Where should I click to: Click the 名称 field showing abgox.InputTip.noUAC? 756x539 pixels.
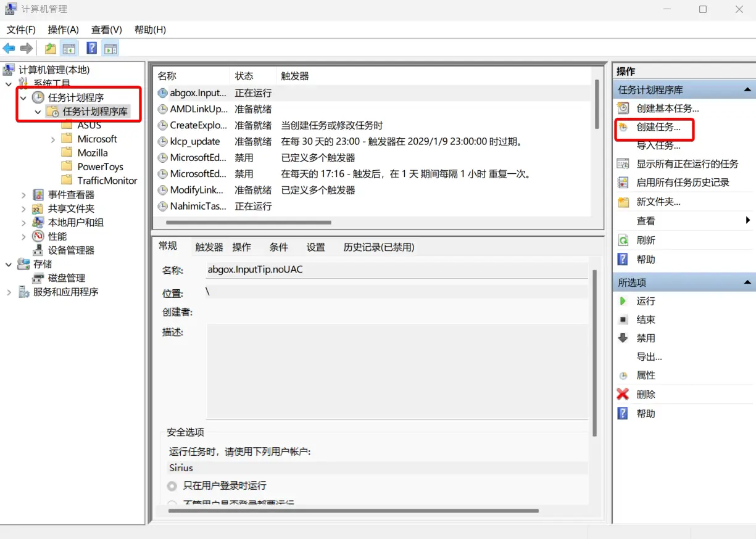(x=397, y=269)
